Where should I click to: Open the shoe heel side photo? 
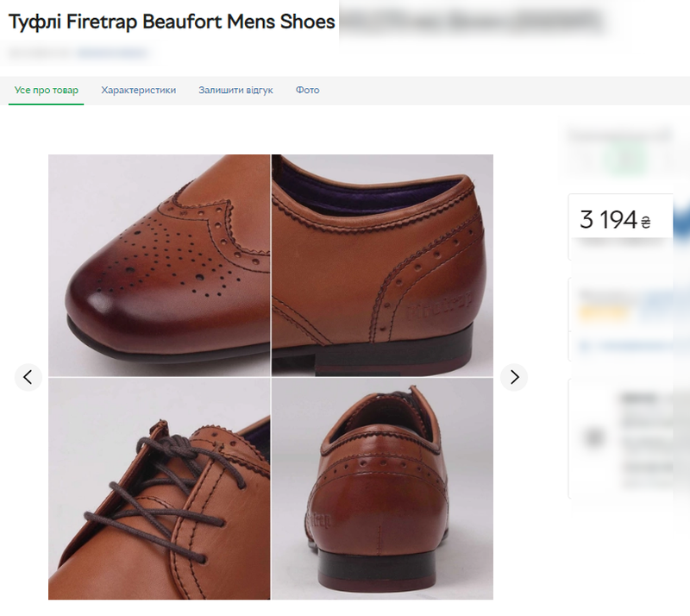tap(382, 265)
